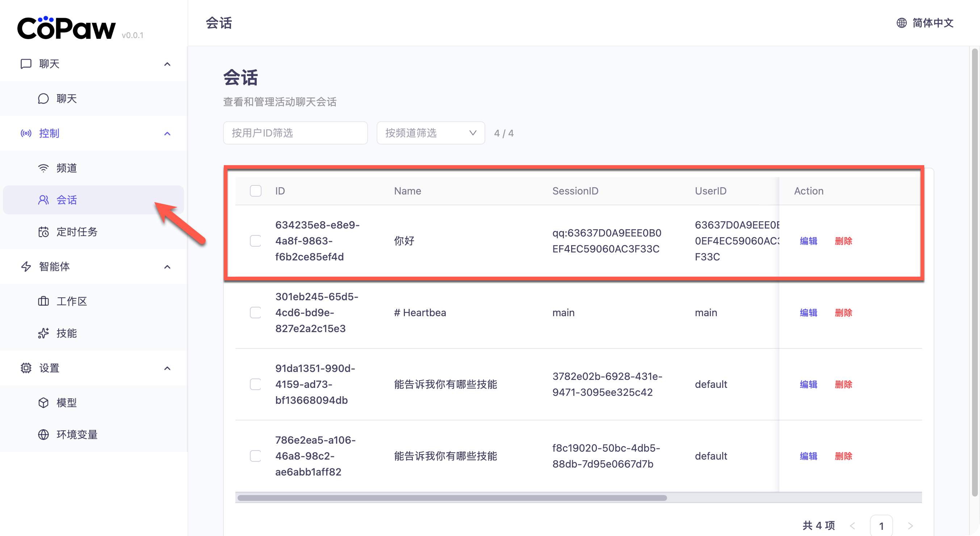The height and width of the screenshot is (536, 980).
Task: Open Channels via the wifi icon
Action: pos(43,168)
